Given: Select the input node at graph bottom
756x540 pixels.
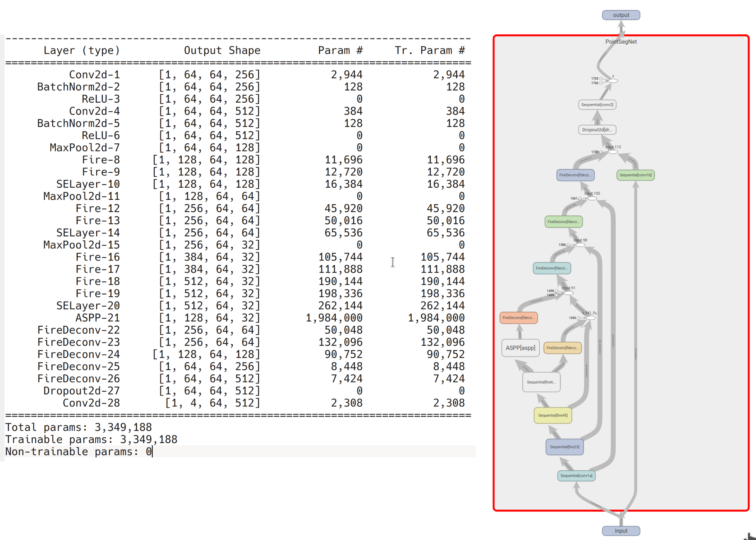Looking at the screenshot, I should click(x=621, y=531).
